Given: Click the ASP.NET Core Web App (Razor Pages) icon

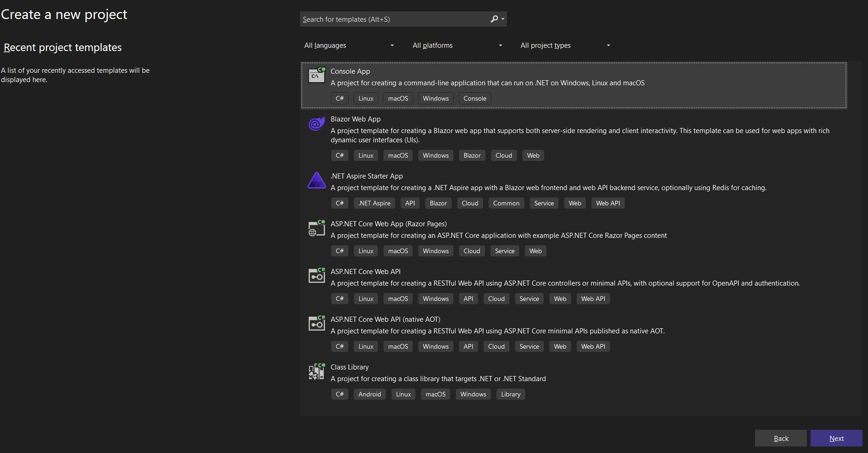Looking at the screenshot, I should tap(317, 228).
